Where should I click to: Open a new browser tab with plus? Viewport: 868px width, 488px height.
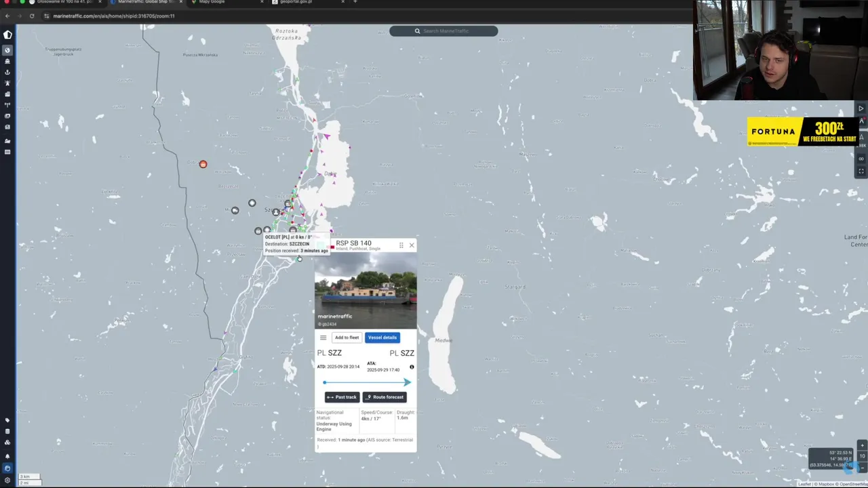pyautogui.click(x=355, y=2)
